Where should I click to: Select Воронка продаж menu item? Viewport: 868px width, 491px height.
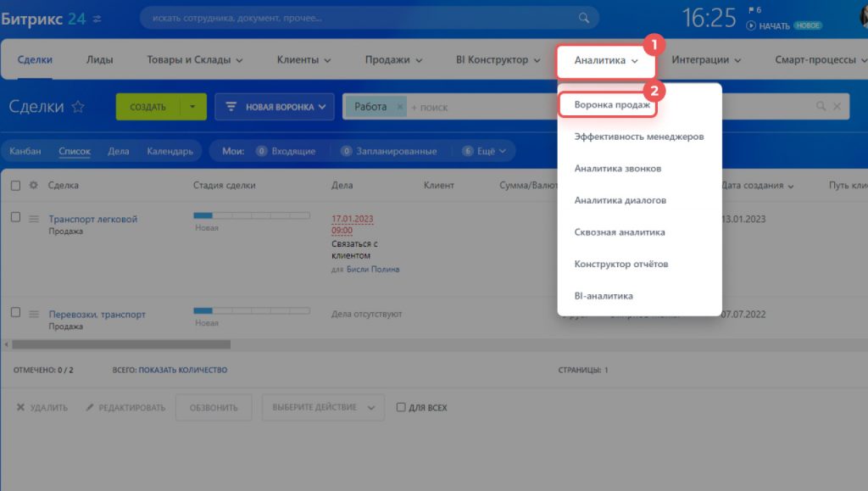(612, 104)
